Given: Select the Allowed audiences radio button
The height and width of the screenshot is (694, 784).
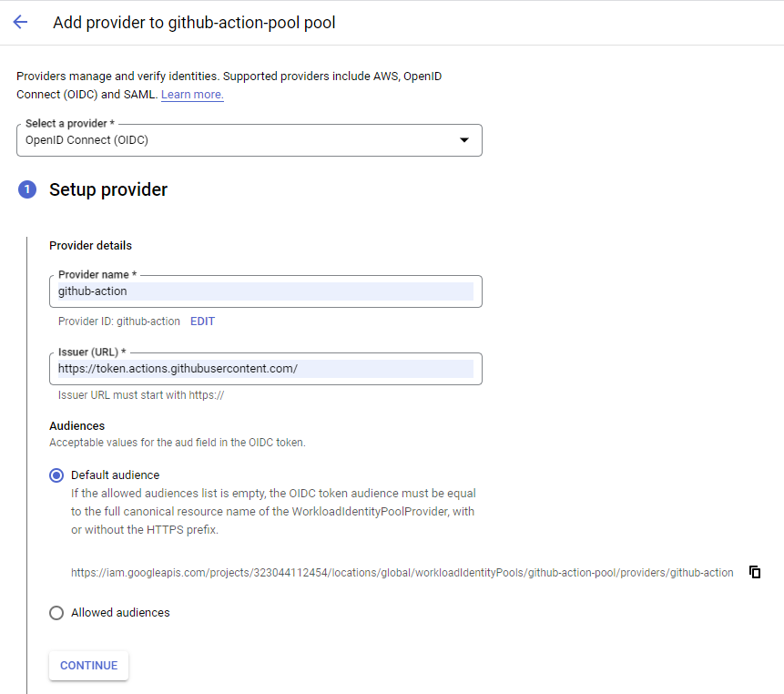Looking at the screenshot, I should 56,613.
